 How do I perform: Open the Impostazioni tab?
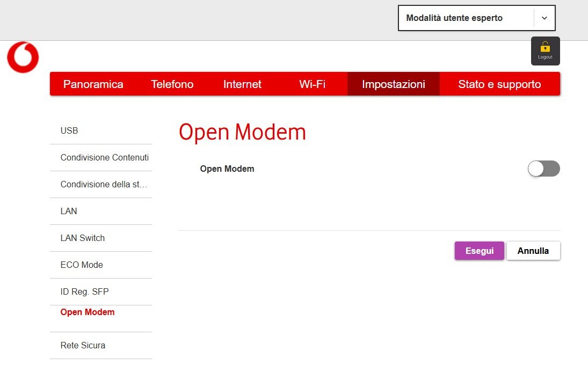(394, 84)
